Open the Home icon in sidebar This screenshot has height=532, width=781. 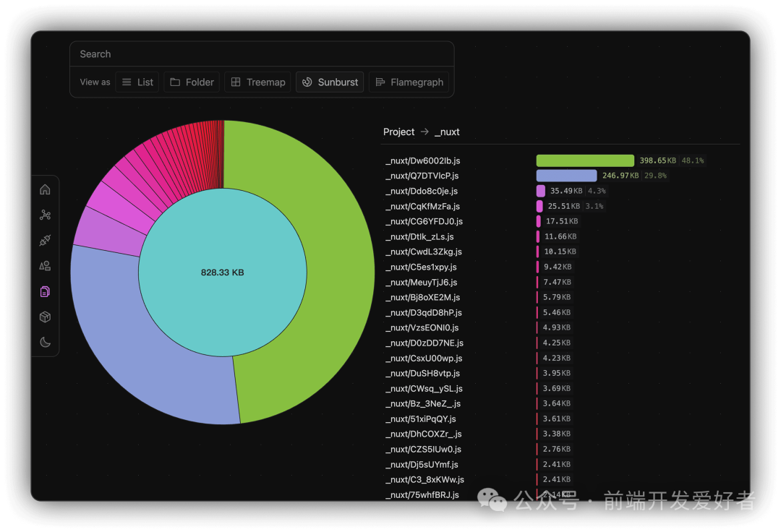pyautogui.click(x=45, y=189)
